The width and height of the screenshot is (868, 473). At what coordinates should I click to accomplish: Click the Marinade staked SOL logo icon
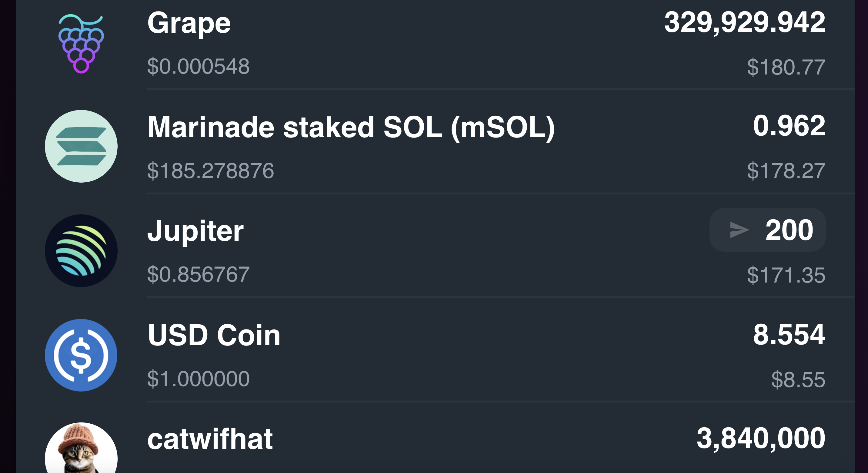(81, 146)
